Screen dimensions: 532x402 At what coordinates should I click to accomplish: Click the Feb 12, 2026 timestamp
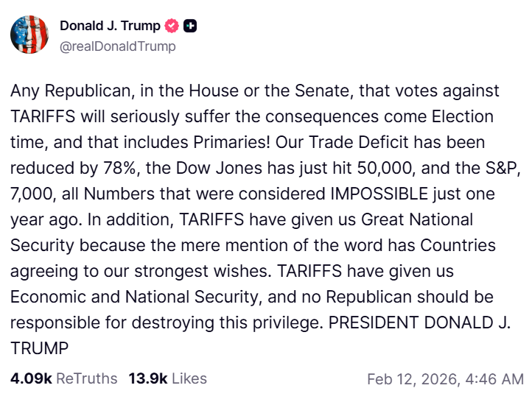[x=444, y=379]
